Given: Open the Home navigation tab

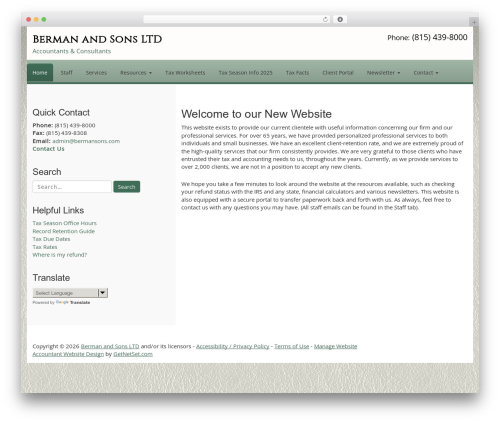Looking at the screenshot, I should (x=40, y=73).
